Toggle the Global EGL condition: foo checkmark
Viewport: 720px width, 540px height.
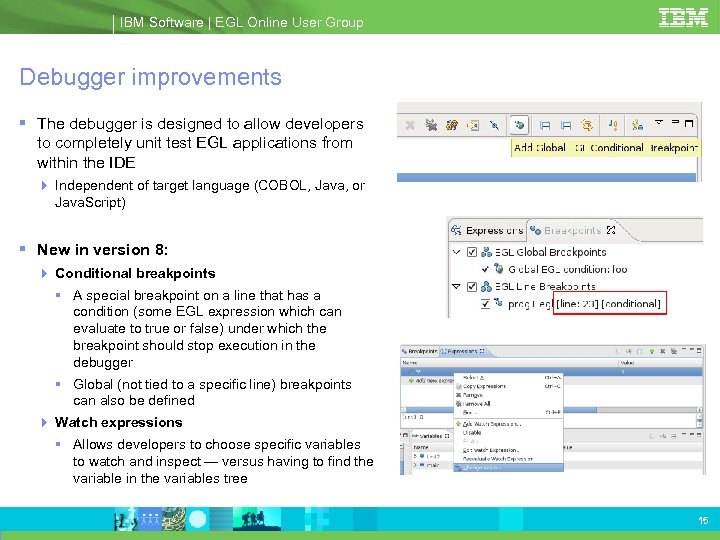(485, 270)
